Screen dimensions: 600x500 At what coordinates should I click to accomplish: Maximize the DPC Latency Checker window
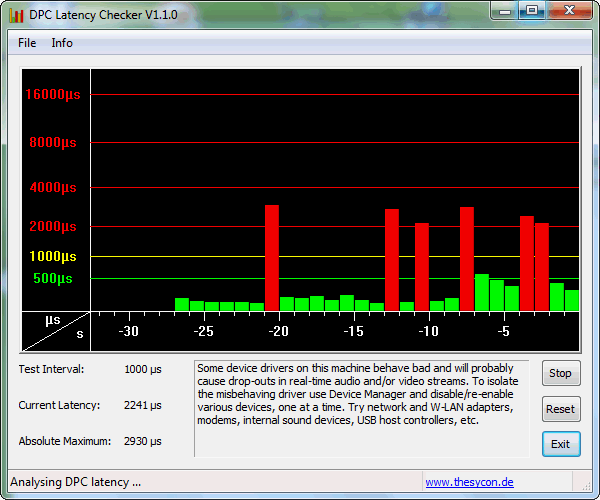[532, 10]
